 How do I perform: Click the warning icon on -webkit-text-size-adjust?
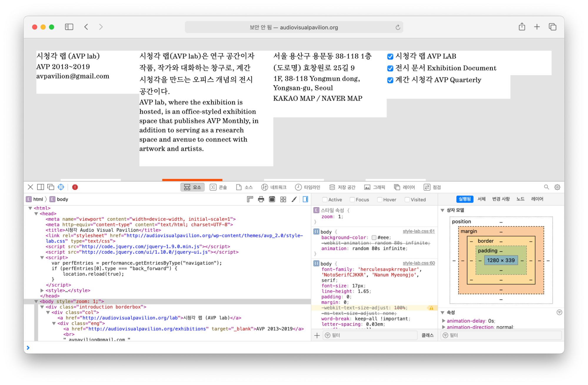[431, 308]
